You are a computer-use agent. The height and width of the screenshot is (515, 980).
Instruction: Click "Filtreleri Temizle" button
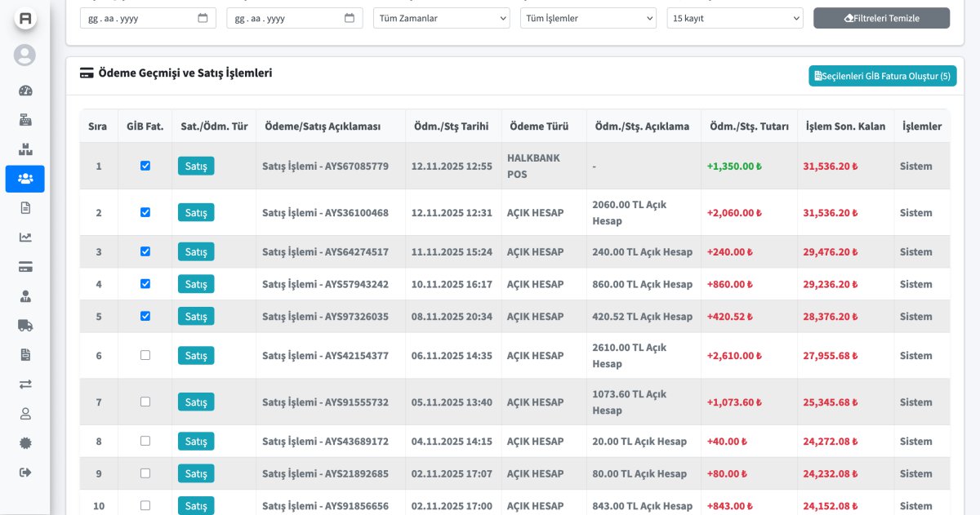click(881, 18)
